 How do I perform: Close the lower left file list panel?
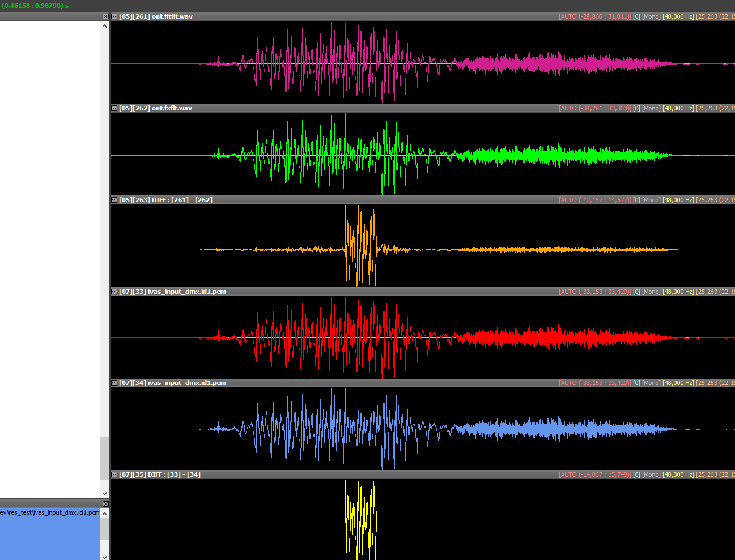click(x=105, y=503)
